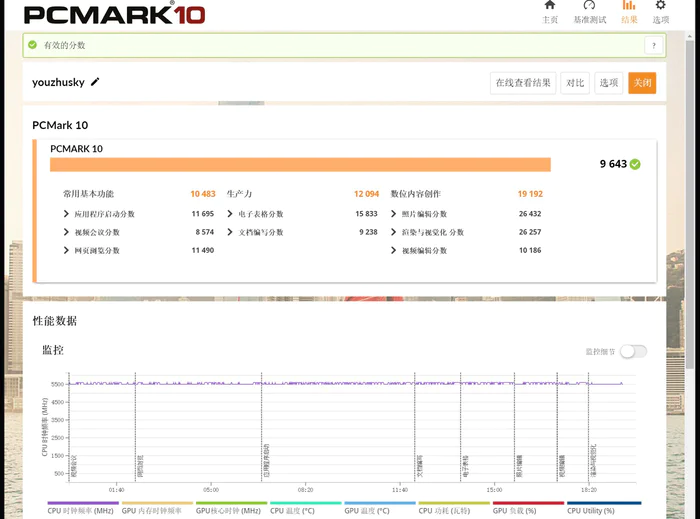
Task: Expand the 电子表格分数 row
Action: pyautogui.click(x=230, y=214)
